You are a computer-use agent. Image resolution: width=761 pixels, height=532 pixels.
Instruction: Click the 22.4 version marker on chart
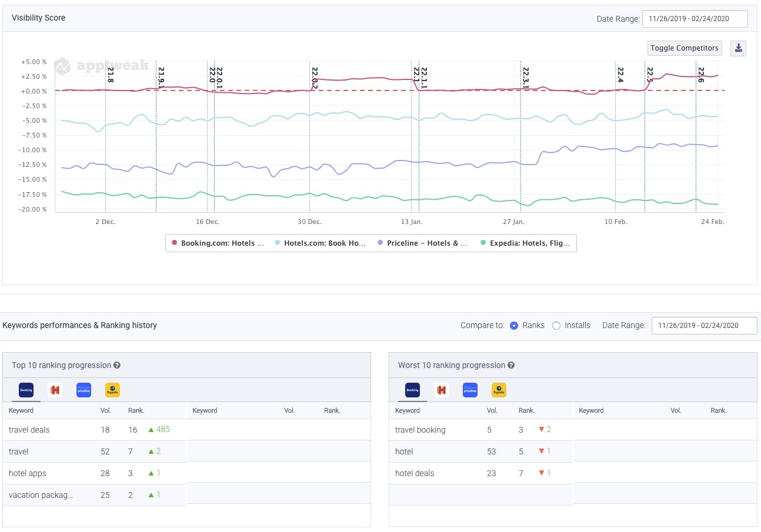pos(620,75)
